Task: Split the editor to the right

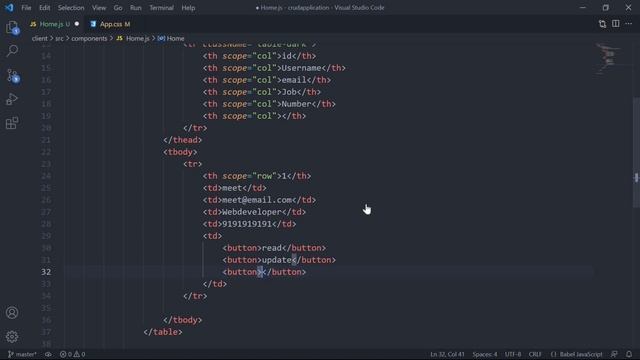Action: 616,24
